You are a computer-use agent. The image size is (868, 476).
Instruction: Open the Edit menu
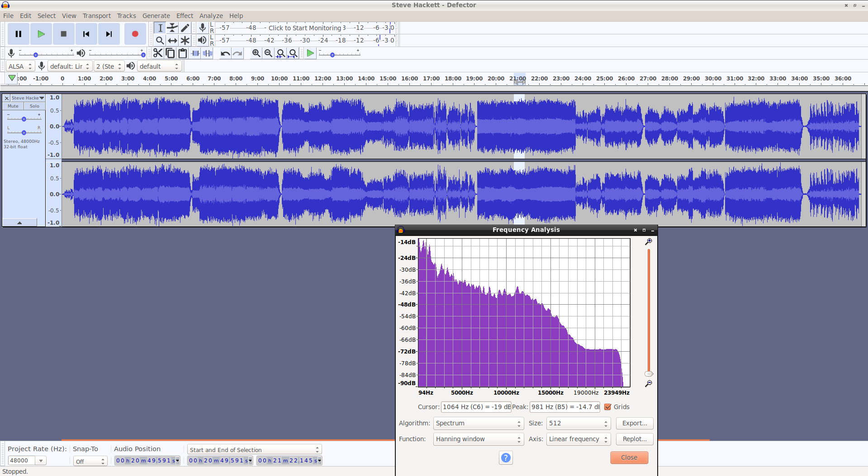point(26,16)
